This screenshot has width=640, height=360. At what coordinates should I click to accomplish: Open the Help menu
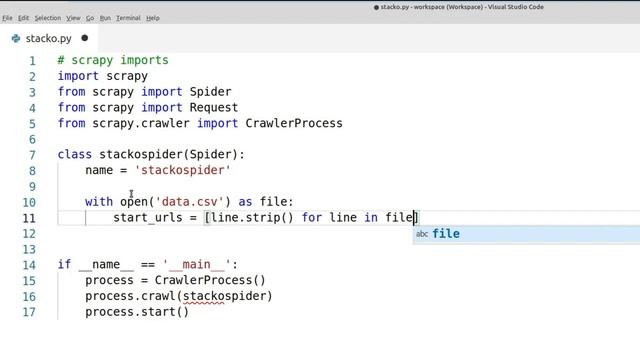153,18
